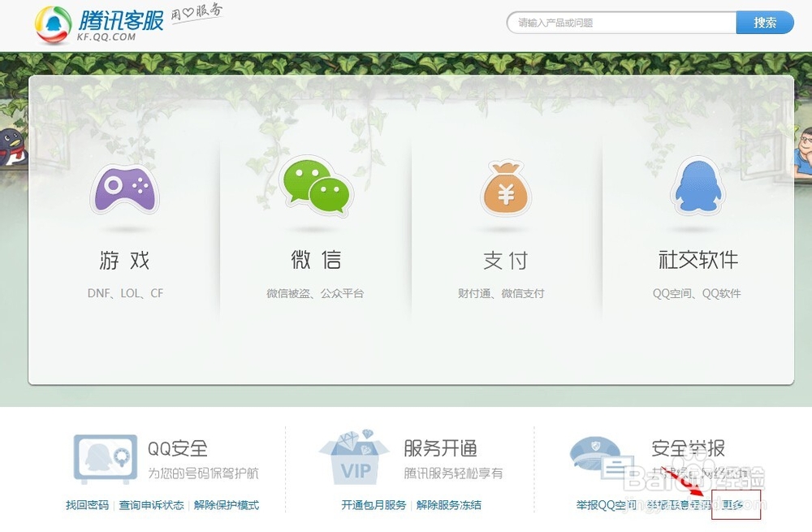Viewport: 812px width, 532px height.
Task: Click the 财付通、微信支付 subtitle text
Action: [501, 294]
